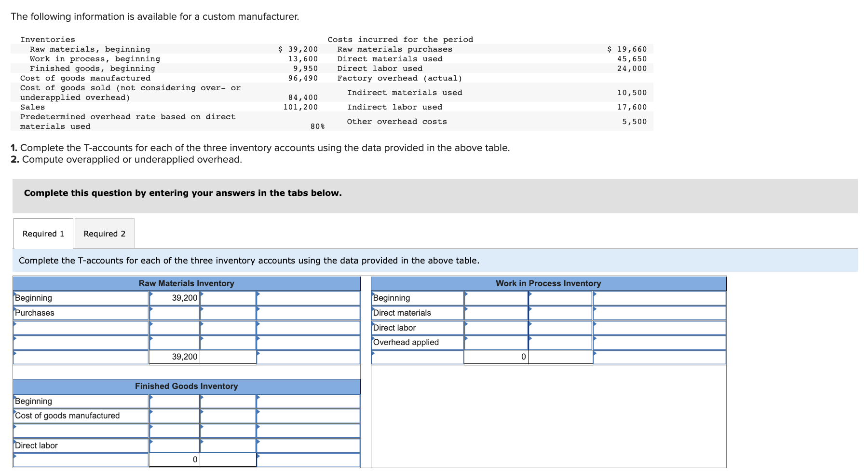Image resolution: width=868 pixels, height=472 pixels.
Task: Click the Indirect materials used value 10,500
Action: [x=632, y=93]
